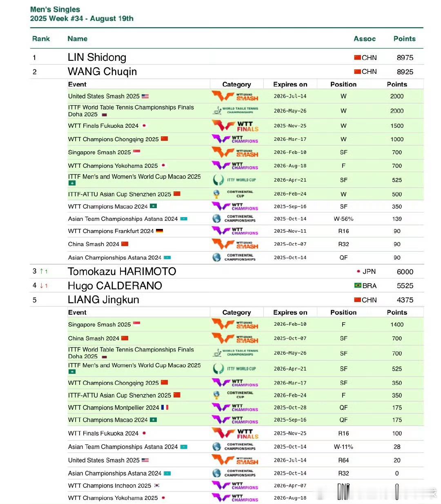Select "2026-Apr-07" expiry date
441x504 pixels.
pyautogui.click(x=290, y=486)
